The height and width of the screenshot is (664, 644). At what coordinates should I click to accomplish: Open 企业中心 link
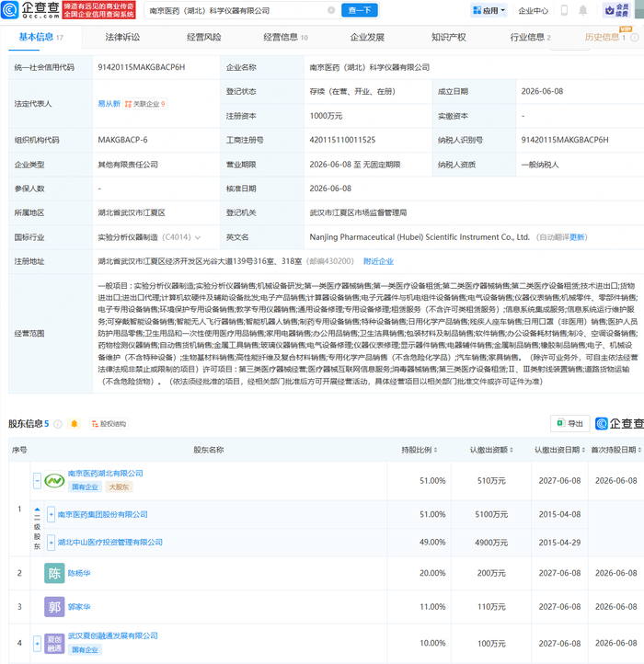point(533,11)
